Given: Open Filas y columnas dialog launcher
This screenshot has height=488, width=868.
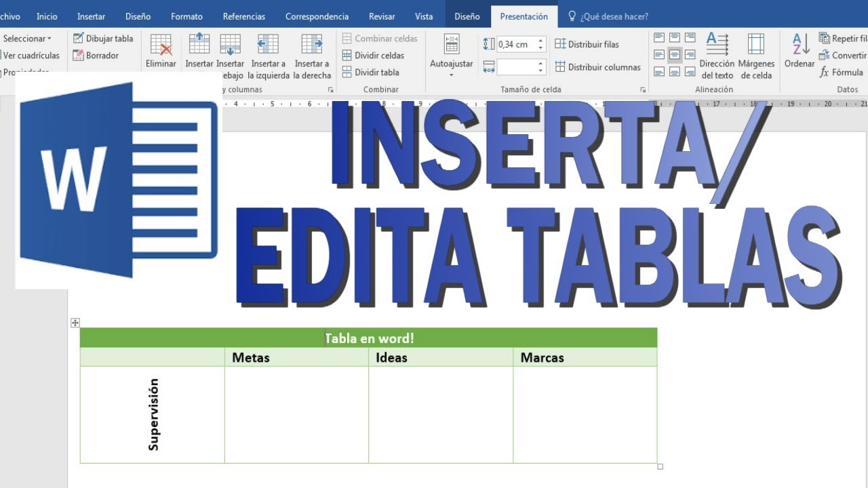Looking at the screenshot, I should click(x=331, y=89).
